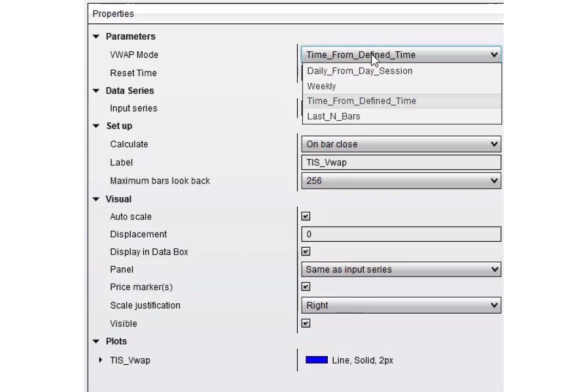
Task: Toggle the Auto scale checkbox
Action: 306,217
